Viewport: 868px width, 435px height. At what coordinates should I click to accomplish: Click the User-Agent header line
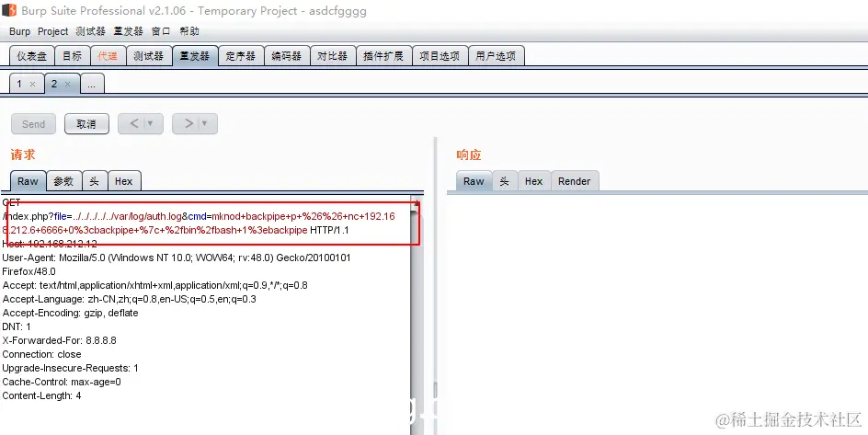(176, 265)
